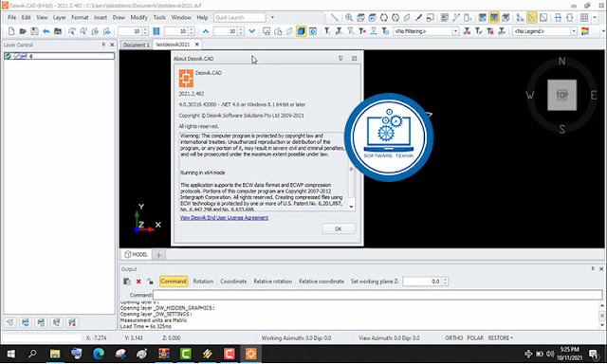Viewport: 607px width, 364px height.
Task: Click the grid layout icon
Action: (584, 17)
